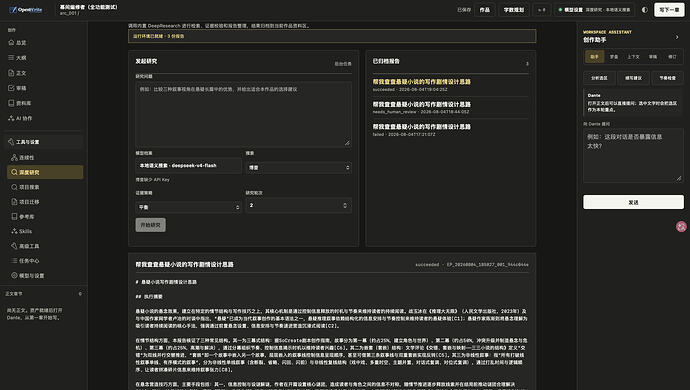Click the 写下一章 button
The width and height of the screenshot is (690, 390).
669,10
